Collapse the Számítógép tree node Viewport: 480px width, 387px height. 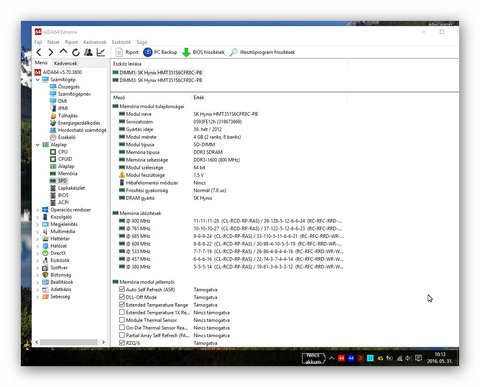click(38, 80)
